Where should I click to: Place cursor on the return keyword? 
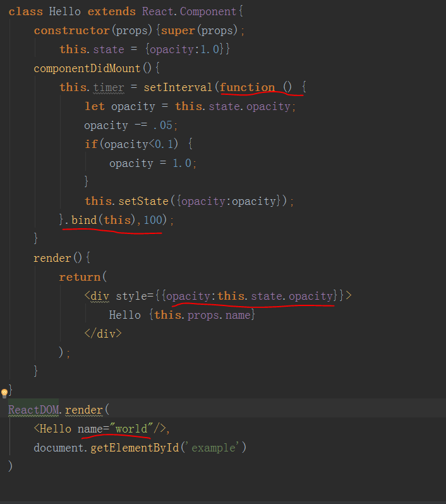click(80, 277)
